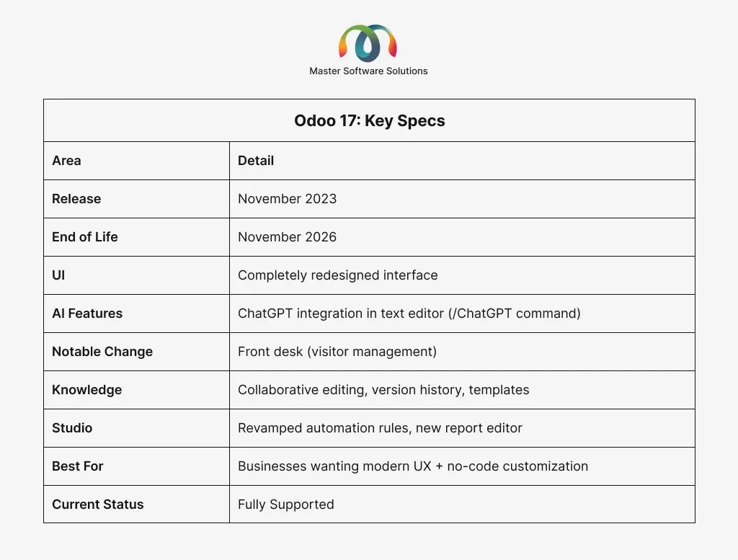Click the Master Software Solutions company name
The image size is (738, 560).
click(368, 71)
